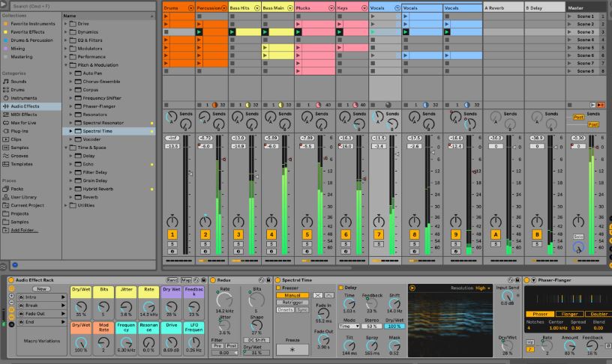The width and height of the screenshot is (612, 364).
Task: Fold the Plucks track header arrow
Action: [331, 8]
